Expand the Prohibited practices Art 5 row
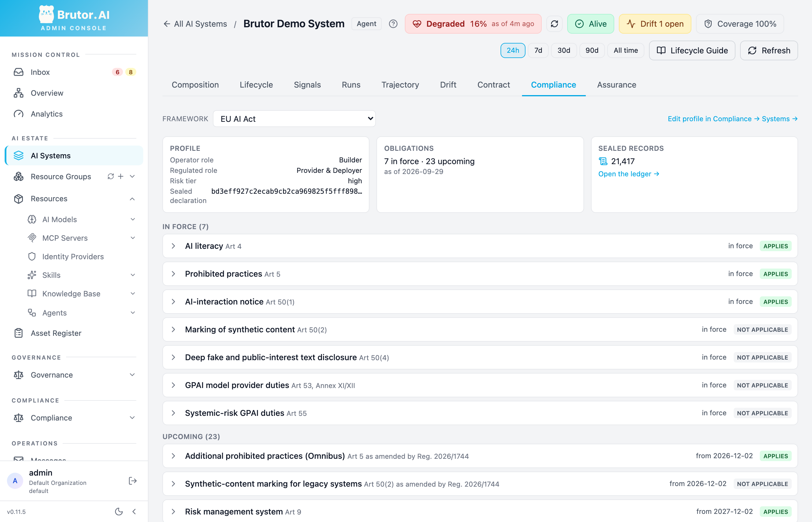812x522 pixels. point(480,273)
